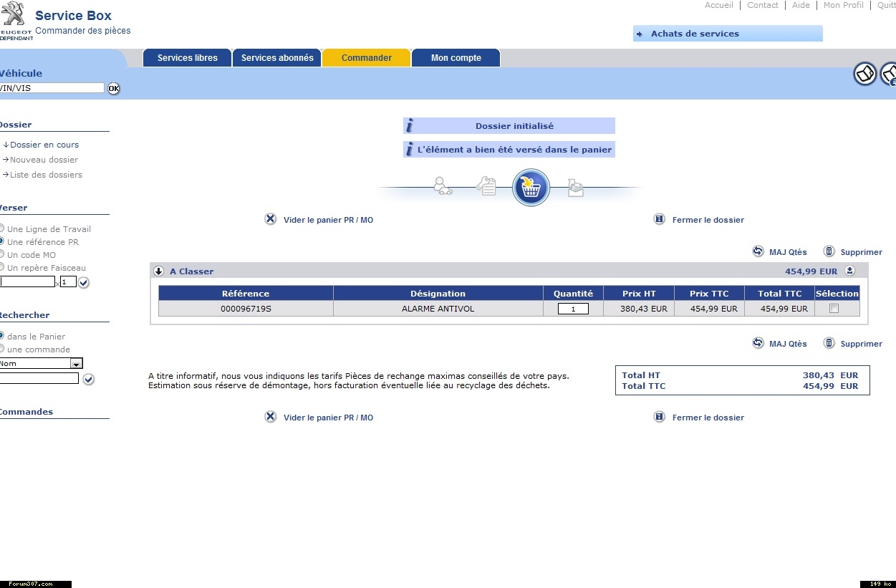Click the top Vider le panier icon

tap(271, 220)
